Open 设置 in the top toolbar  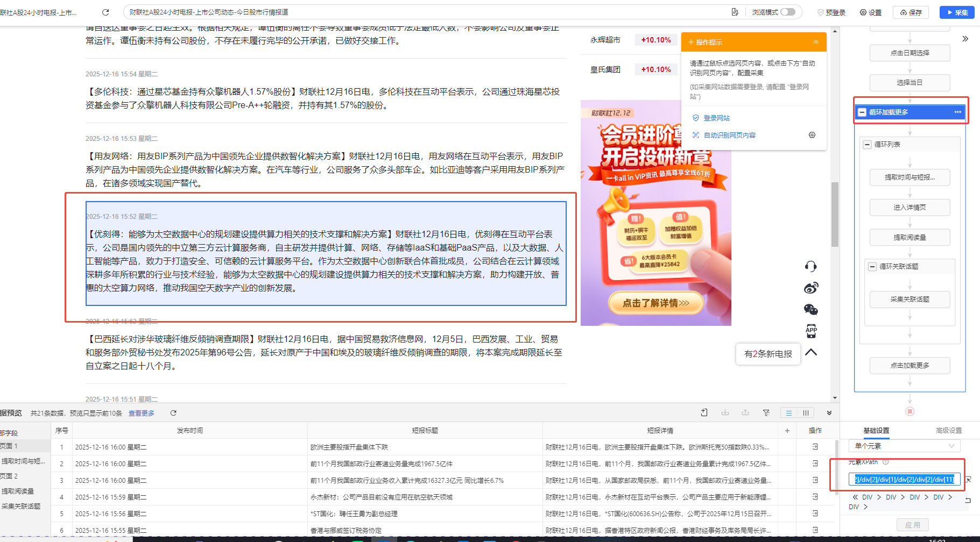(870, 12)
